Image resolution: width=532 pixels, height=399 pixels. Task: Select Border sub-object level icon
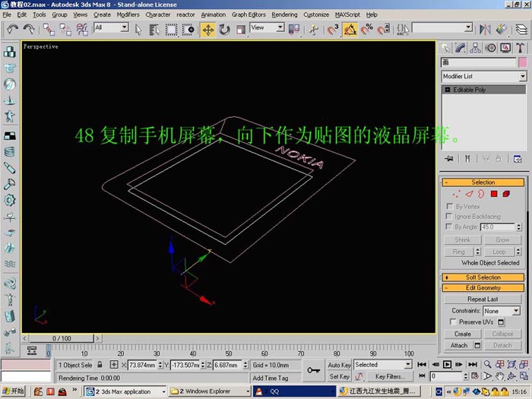481,194
